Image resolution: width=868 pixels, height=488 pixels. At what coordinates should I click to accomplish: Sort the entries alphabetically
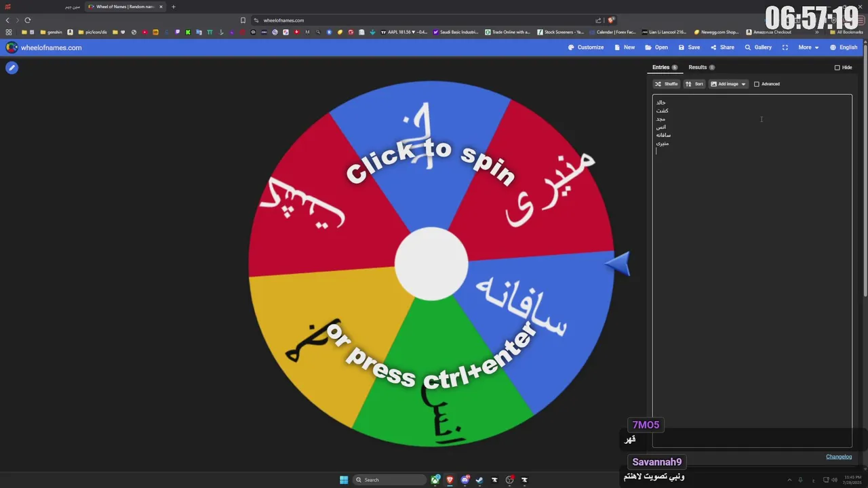694,84
